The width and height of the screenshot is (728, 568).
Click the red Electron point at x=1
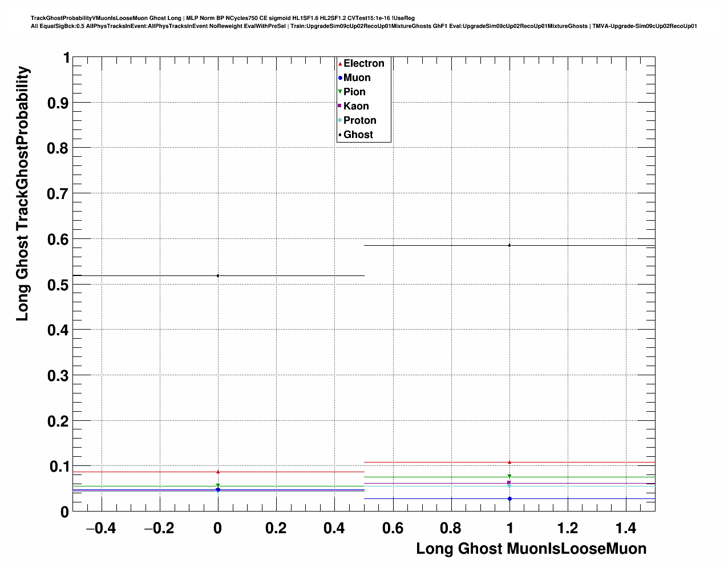coord(509,462)
